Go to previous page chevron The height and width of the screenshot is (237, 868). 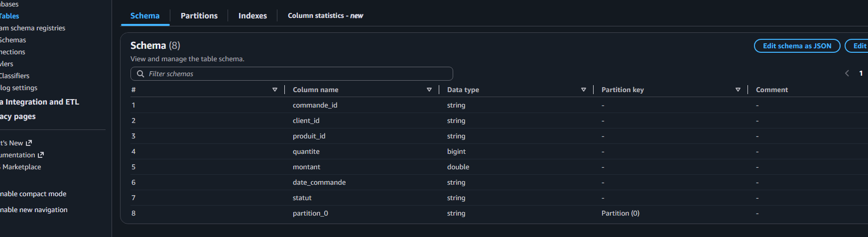click(x=847, y=73)
